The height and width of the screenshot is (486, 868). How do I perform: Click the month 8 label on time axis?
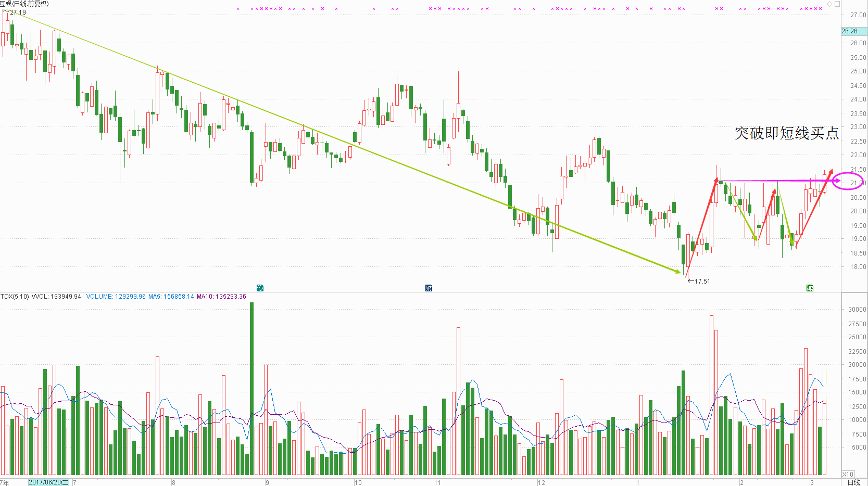(173, 482)
